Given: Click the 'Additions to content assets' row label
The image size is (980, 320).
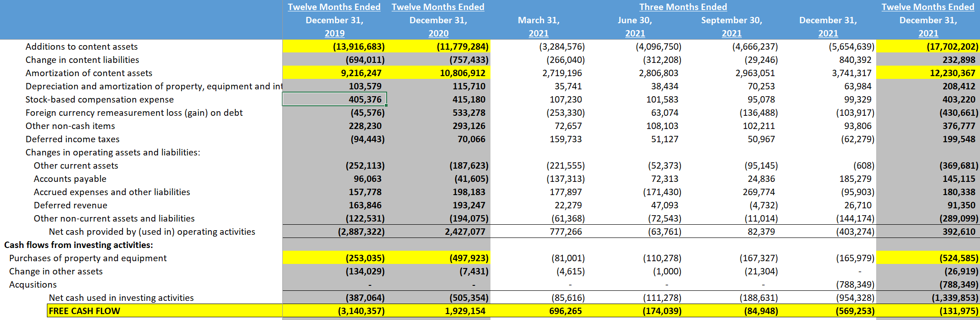Looking at the screenshot, I should tap(82, 46).
